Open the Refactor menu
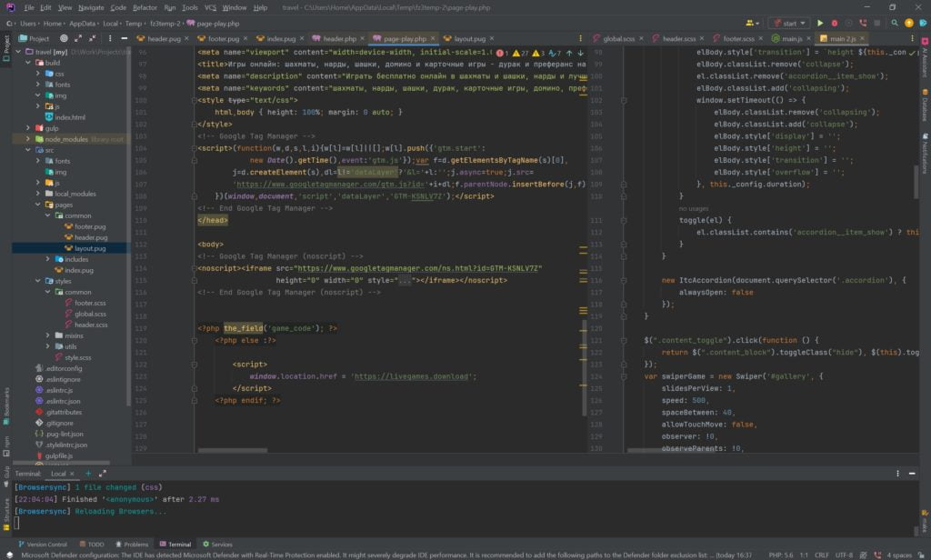 145,7
